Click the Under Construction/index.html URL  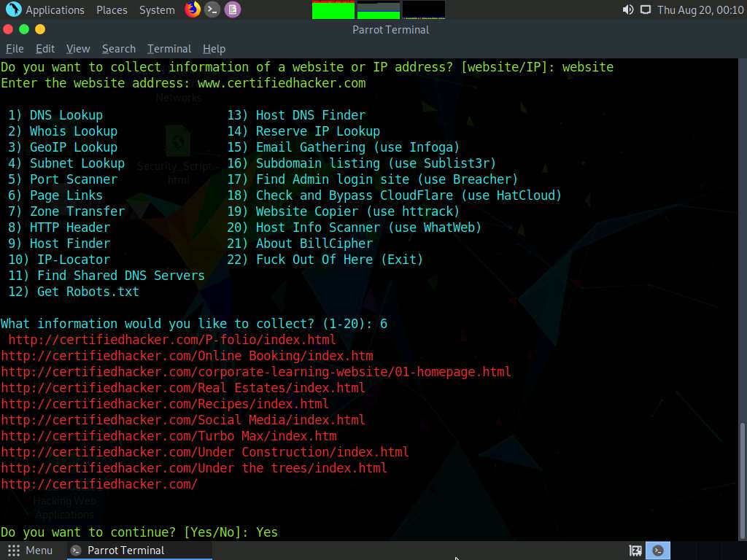tap(205, 452)
